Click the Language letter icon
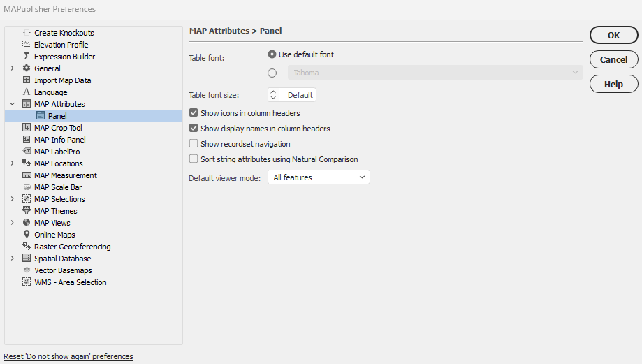 point(27,92)
